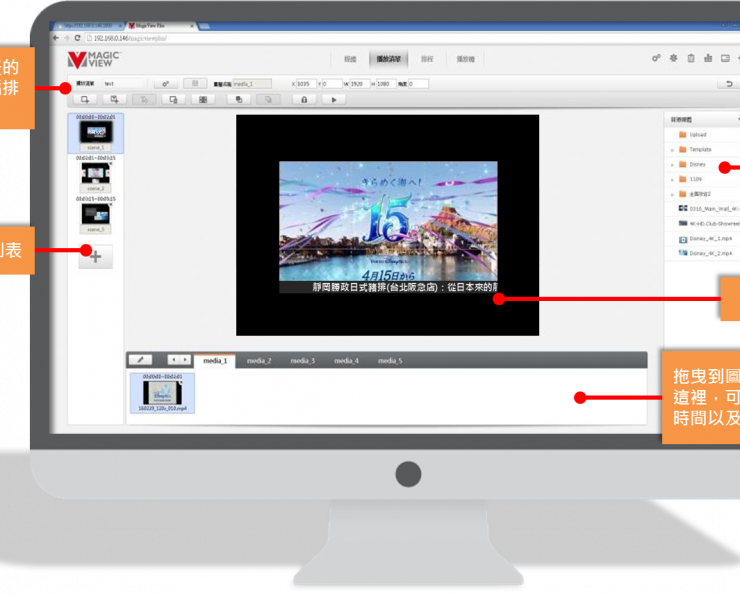740x595 pixels.
Task: Switch to the media_3 tab
Action: point(303,361)
